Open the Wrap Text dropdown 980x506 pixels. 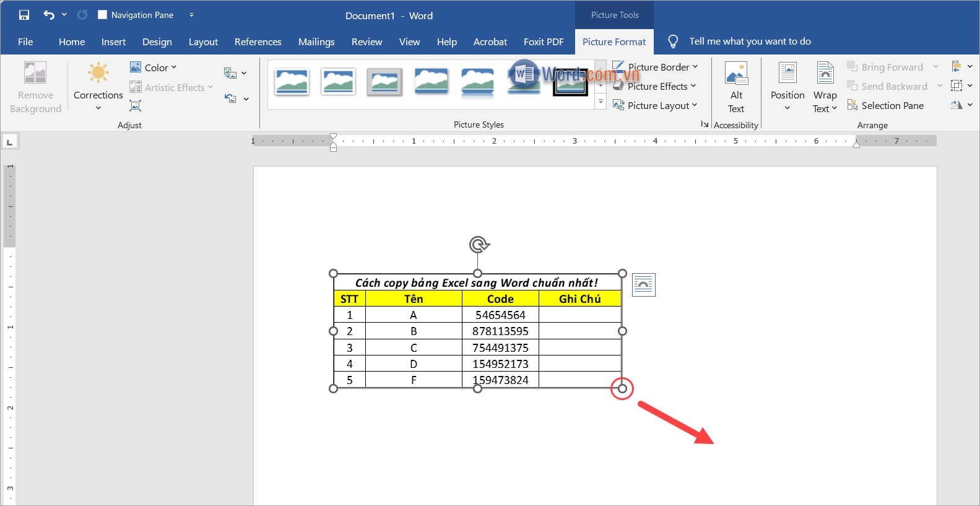(x=825, y=87)
